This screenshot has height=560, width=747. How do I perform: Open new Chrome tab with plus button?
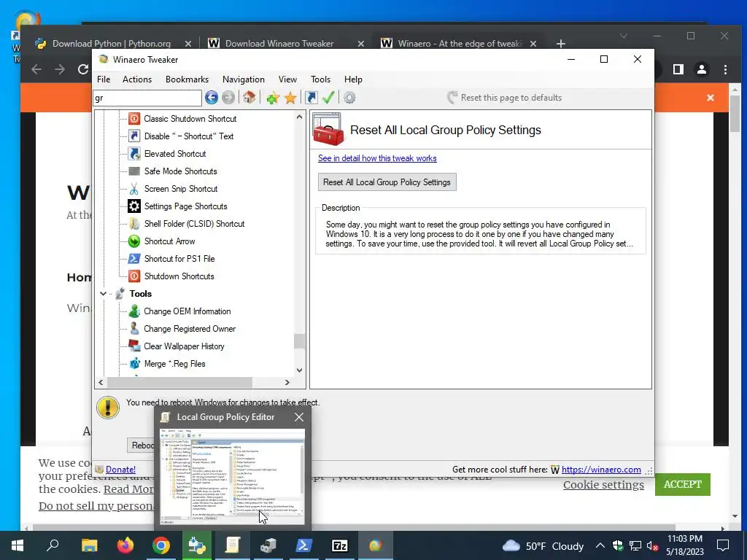pos(561,44)
